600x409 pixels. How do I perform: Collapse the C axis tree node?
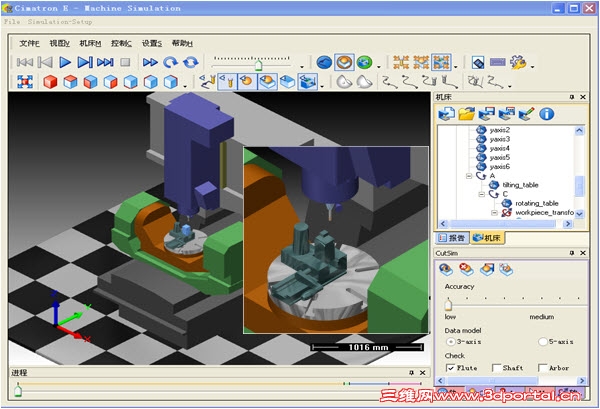[482, 194]
